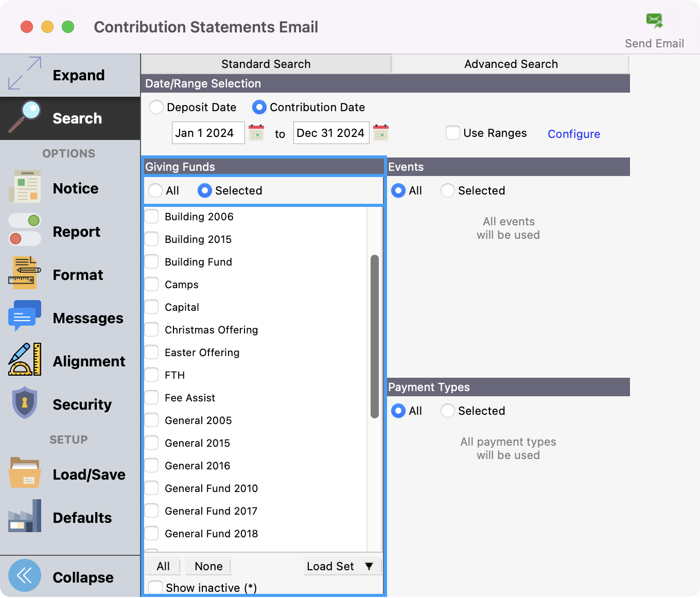Open the Defaults factory icon
Viewport: 700px width, 598px height.
coord(25,516)
